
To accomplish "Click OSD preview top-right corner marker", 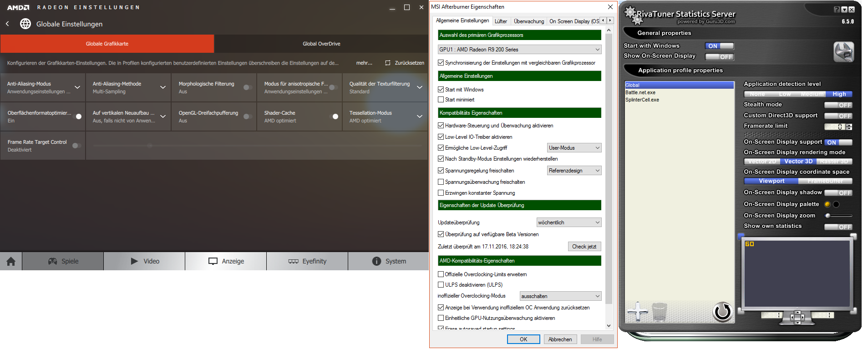I will pyautogui.click(x=853, y=236).
